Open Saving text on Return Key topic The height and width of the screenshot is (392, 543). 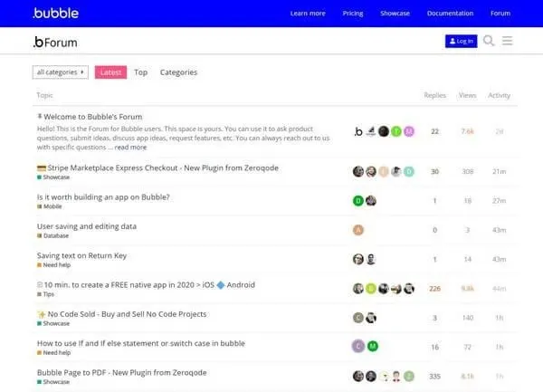[81, 255]
